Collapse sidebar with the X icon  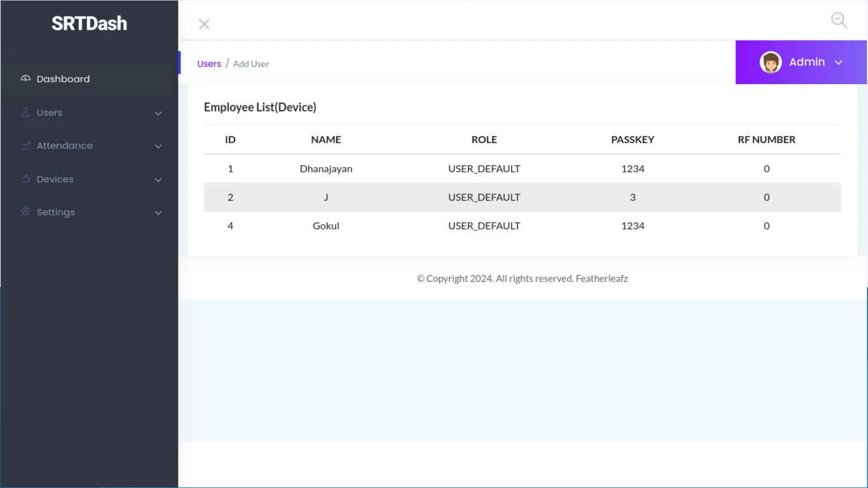(x=204, y=24)
